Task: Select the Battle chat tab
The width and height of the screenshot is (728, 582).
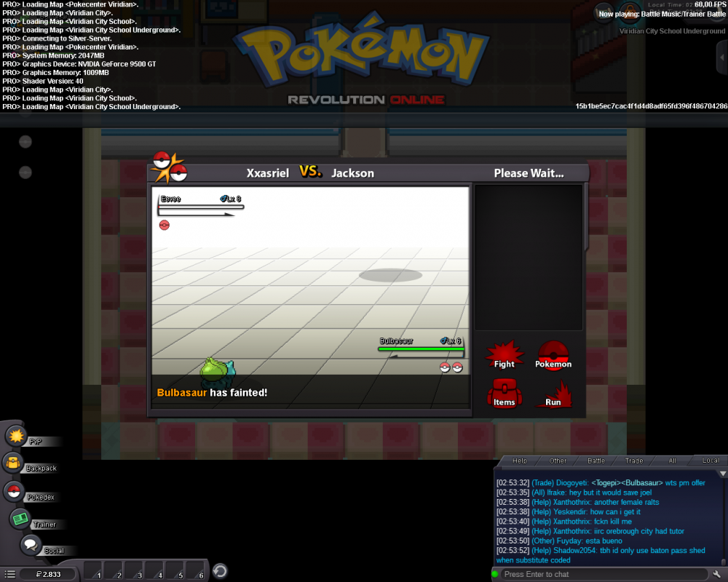Action: click(x=596, y=461)
